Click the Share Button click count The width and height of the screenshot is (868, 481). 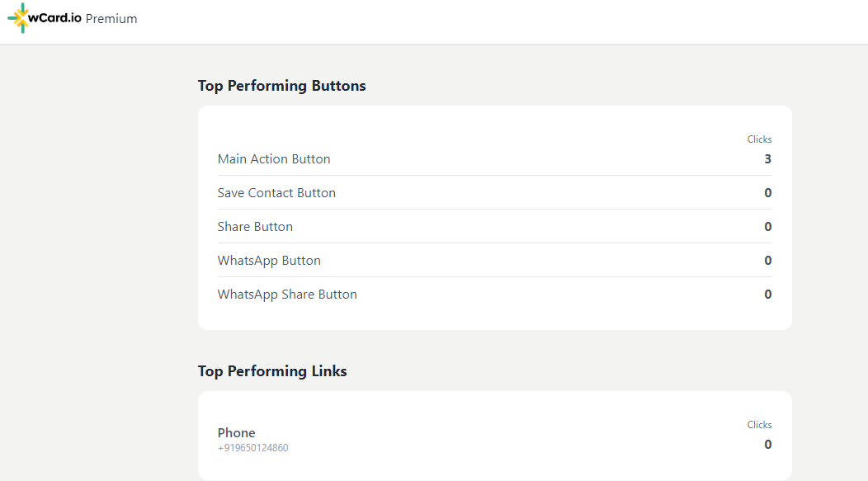768,226
